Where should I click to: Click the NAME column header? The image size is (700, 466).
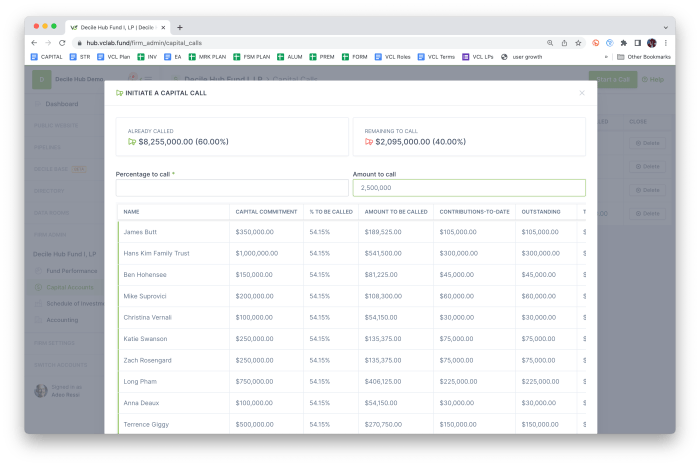[131, 212]
